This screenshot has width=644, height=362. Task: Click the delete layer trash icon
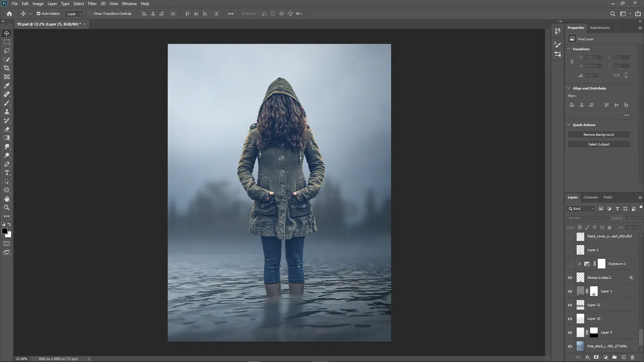click(x=632, y=357)
